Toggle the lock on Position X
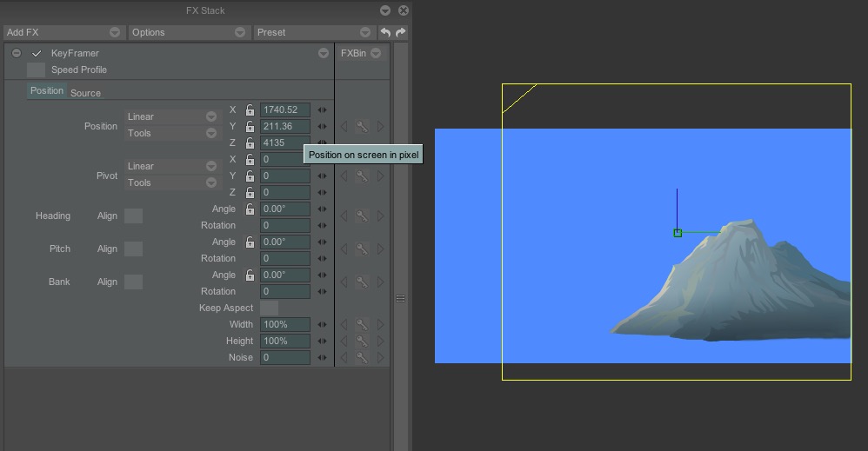 [x=250, y=109]
